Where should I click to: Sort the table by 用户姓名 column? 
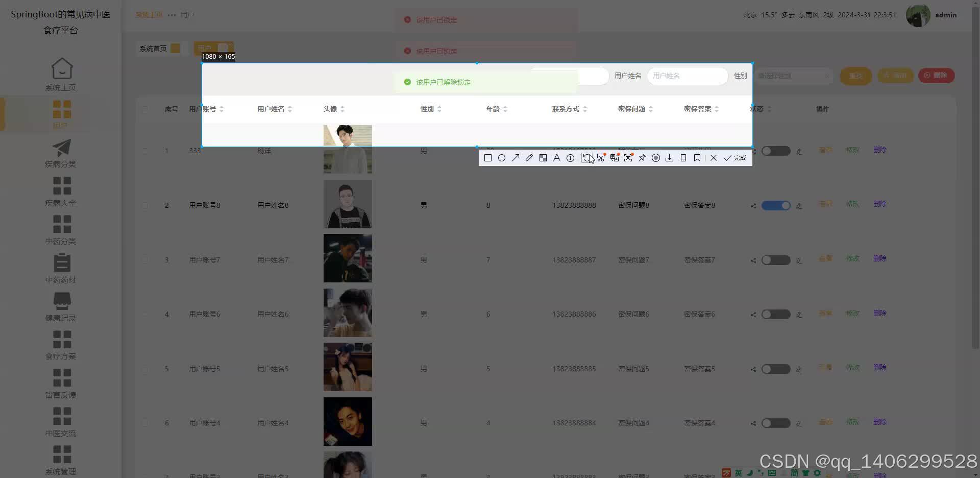(290, 109)
